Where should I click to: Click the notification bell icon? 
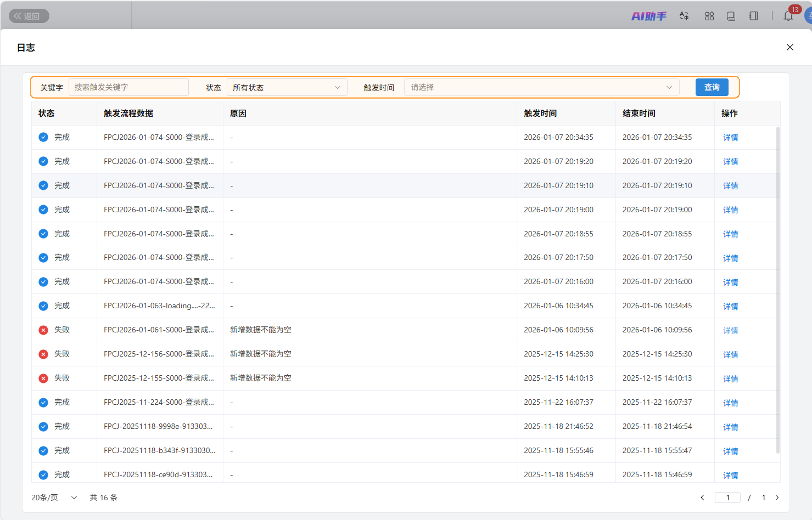(788, 16)
